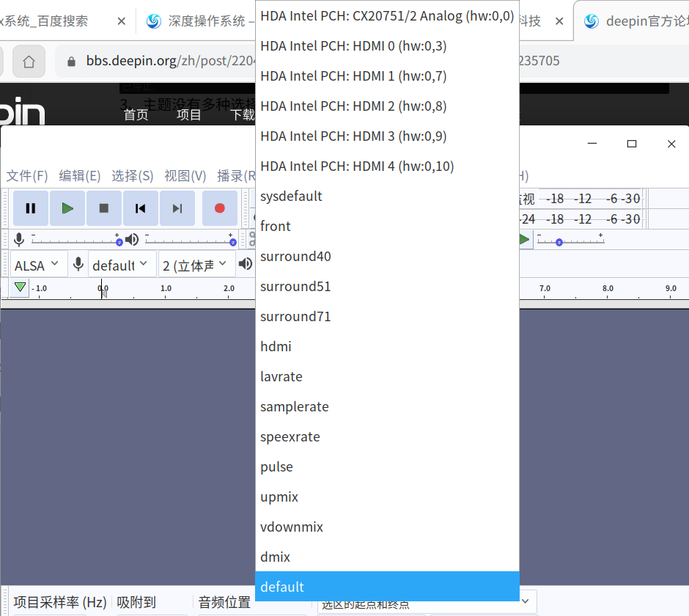Adjust the playback speed slider
Screen dimensions: 689x616
pos(570,240)
